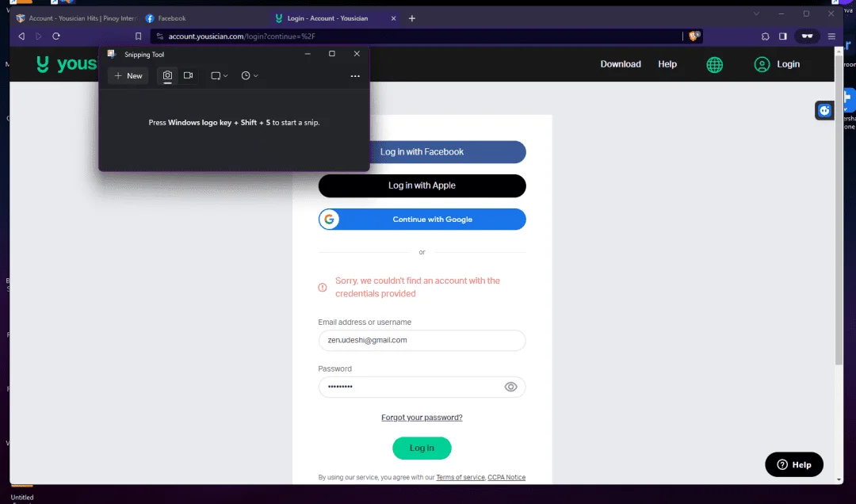Open the tab search chevron in the title bar
856x504 pixels.
click(757, 13)
